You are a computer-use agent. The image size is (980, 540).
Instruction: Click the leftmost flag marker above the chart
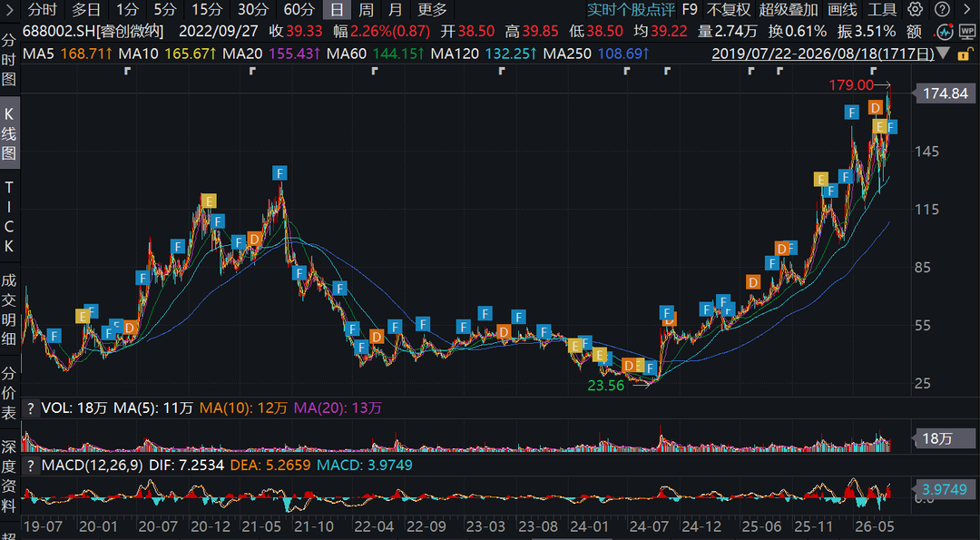pos(127,72)
